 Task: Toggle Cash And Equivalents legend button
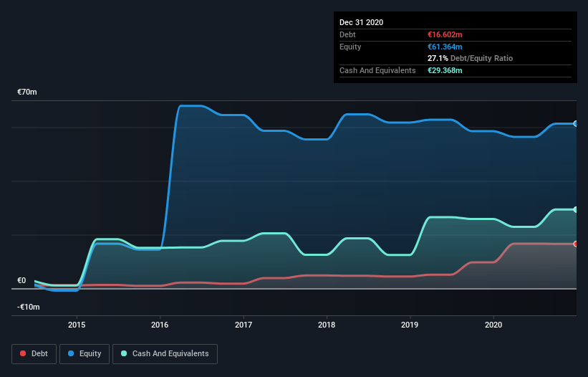click(x=165, y=353)
